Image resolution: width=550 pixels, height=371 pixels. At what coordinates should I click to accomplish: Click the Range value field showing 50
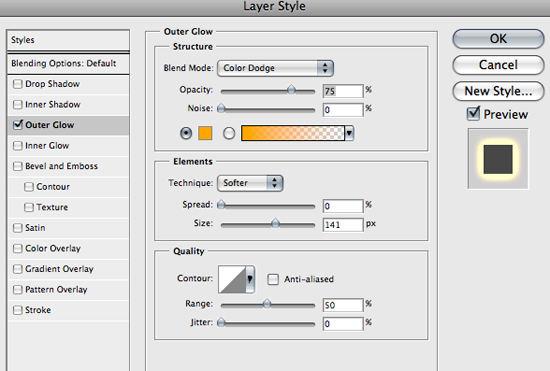coord(343,305)
